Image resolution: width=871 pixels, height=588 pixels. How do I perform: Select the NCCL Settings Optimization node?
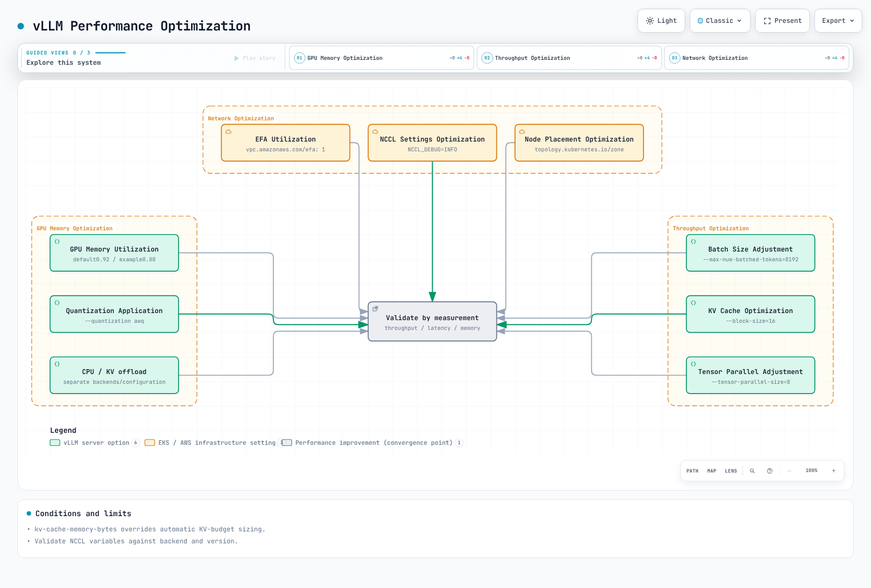pyautogui.click(x=432, y=143)
